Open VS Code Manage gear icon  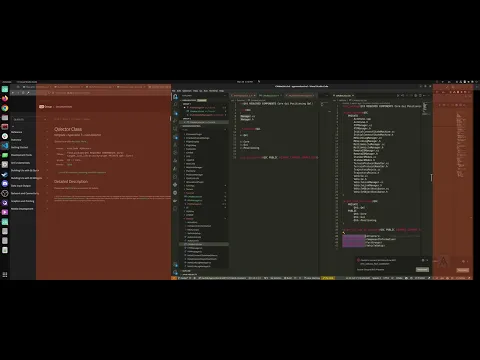pyautogui.click(x=175, y=273)
